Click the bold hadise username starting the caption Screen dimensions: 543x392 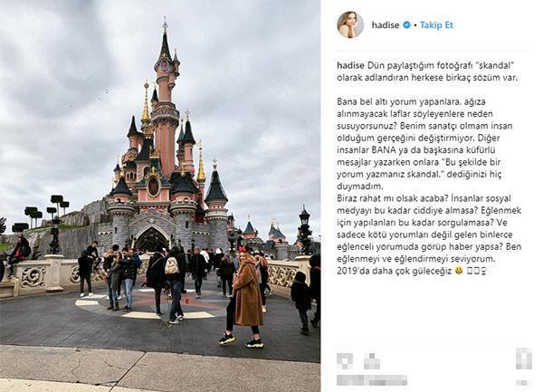[350, 65]
